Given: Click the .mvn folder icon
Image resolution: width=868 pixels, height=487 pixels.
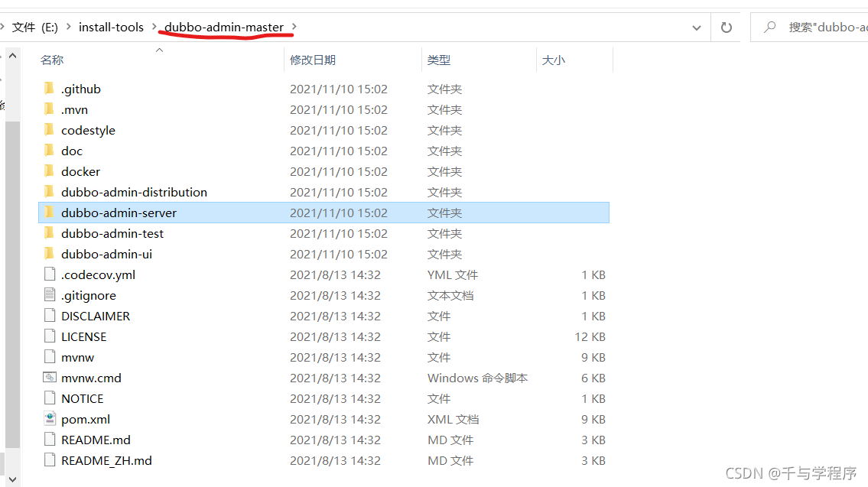Looking at the screenshot, I should click(49, 109).
